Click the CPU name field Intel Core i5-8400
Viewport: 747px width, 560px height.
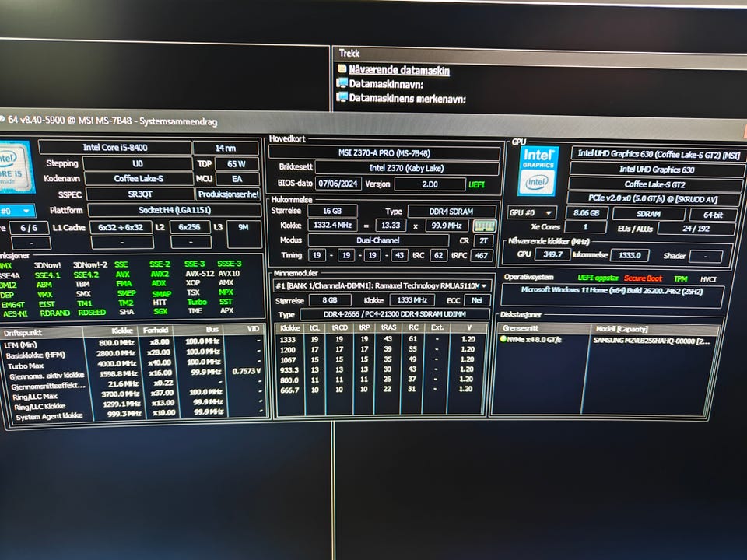pos(115,148)
